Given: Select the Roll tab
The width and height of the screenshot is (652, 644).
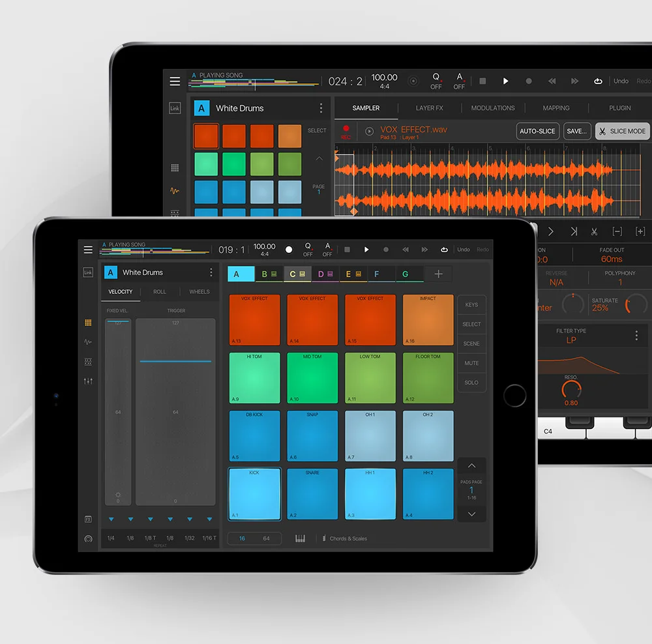Looking at the screenshot, I should (x=160, y=292).
